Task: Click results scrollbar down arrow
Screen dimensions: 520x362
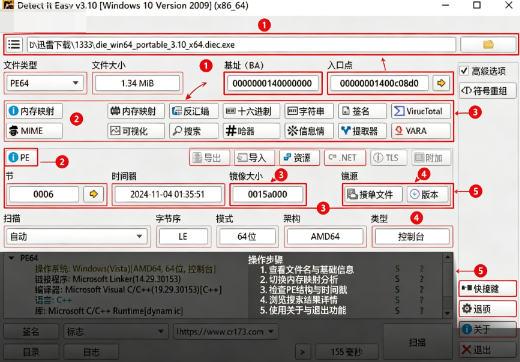Action: [447, 313]
